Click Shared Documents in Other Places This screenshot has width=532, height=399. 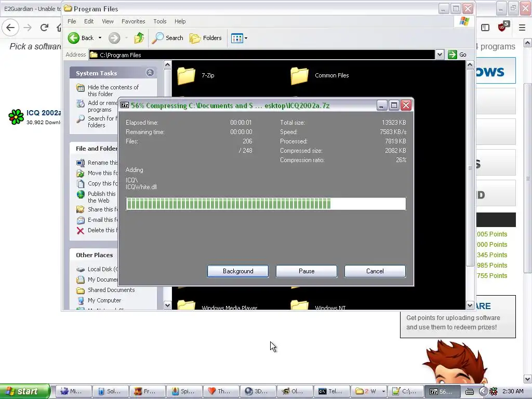(111, 290)
